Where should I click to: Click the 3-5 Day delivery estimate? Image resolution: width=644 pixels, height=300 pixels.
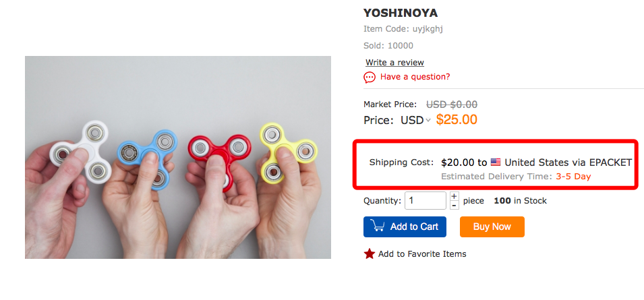[x=573, y=177]
